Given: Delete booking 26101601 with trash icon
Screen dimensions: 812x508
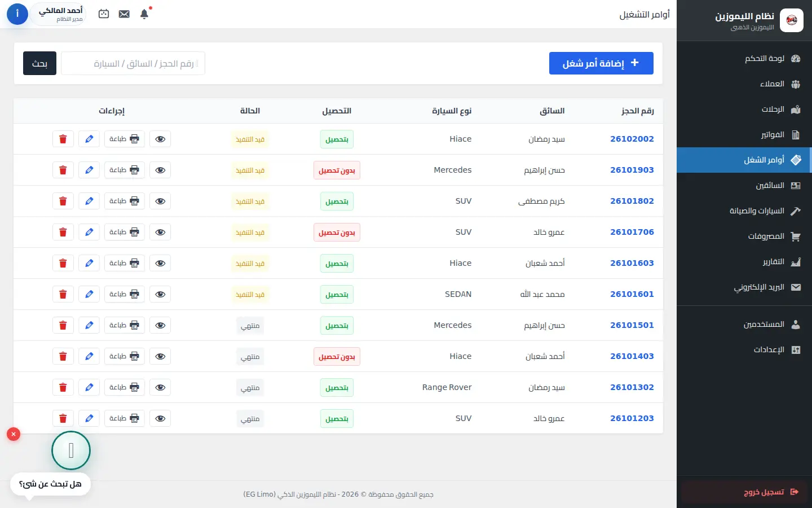Looking at the screenshot, I should 63,294.
